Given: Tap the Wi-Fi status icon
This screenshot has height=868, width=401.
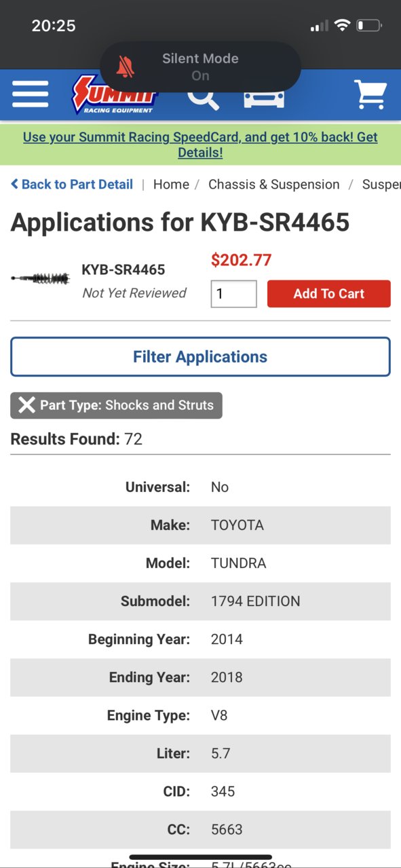Looking at the screenshot, I should [343, 26].
